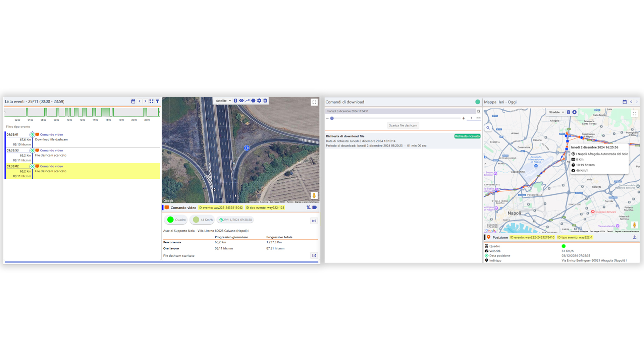The width and height of the screenshot is (644, 362).
Task: Open map settings gear on satellite map
Action: [x=259, y=101]
